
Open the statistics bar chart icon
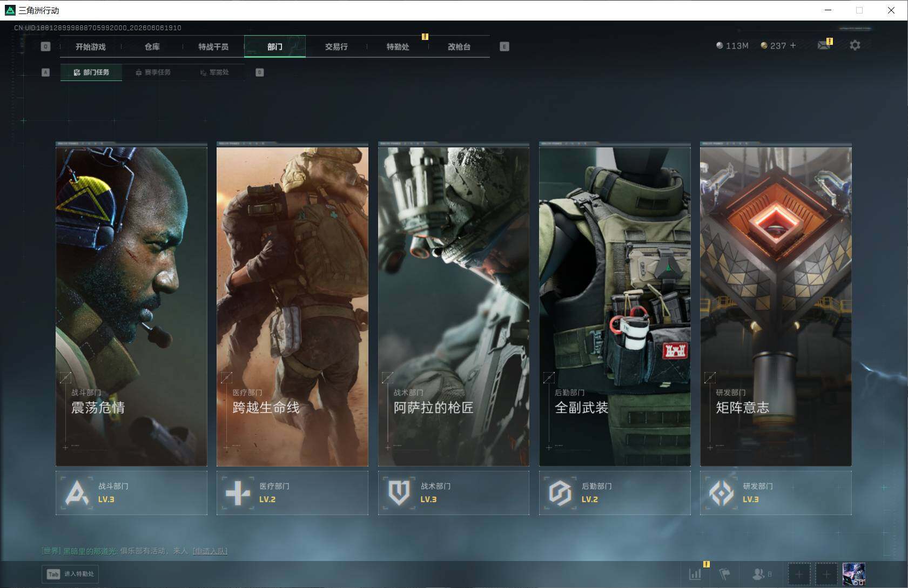pos(696,574)
